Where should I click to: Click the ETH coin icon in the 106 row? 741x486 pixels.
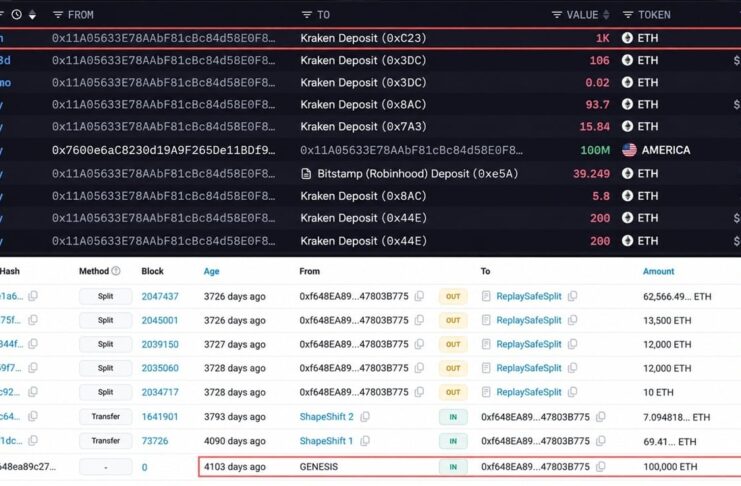pyautogui.click(x=627, y=60)
